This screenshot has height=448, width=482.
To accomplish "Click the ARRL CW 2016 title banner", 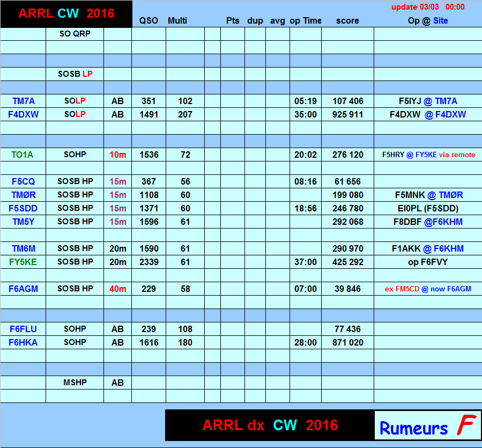I will (x=66, y=14).
